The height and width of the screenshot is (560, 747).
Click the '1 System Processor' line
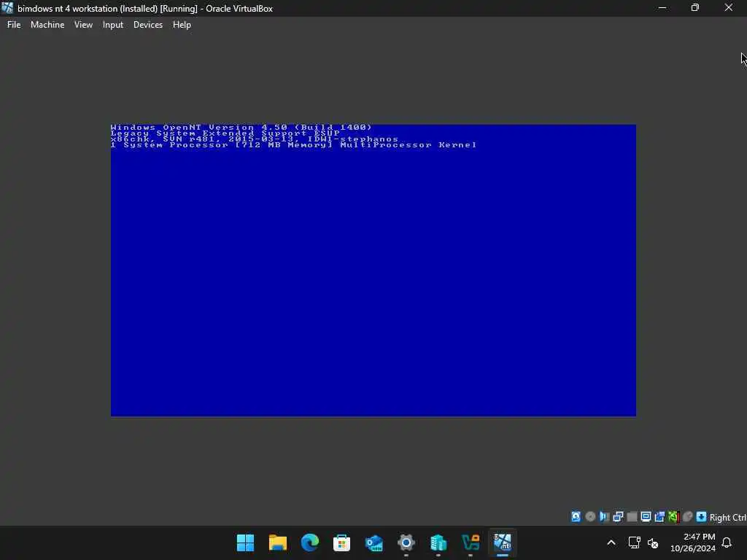pos(293,145)
